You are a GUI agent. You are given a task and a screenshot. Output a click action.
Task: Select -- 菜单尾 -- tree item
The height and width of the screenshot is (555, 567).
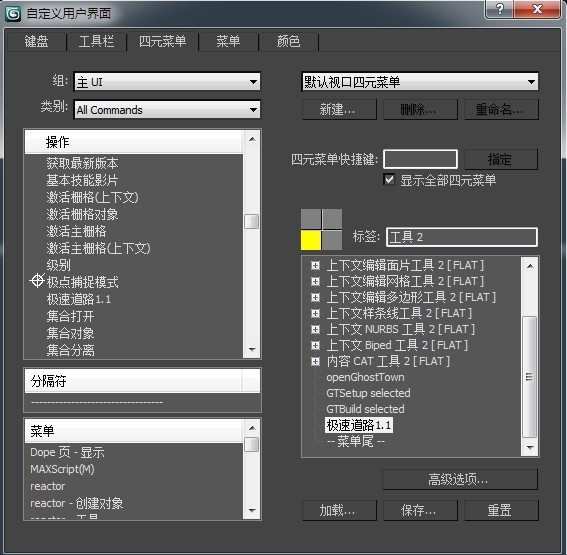[356, 441]
